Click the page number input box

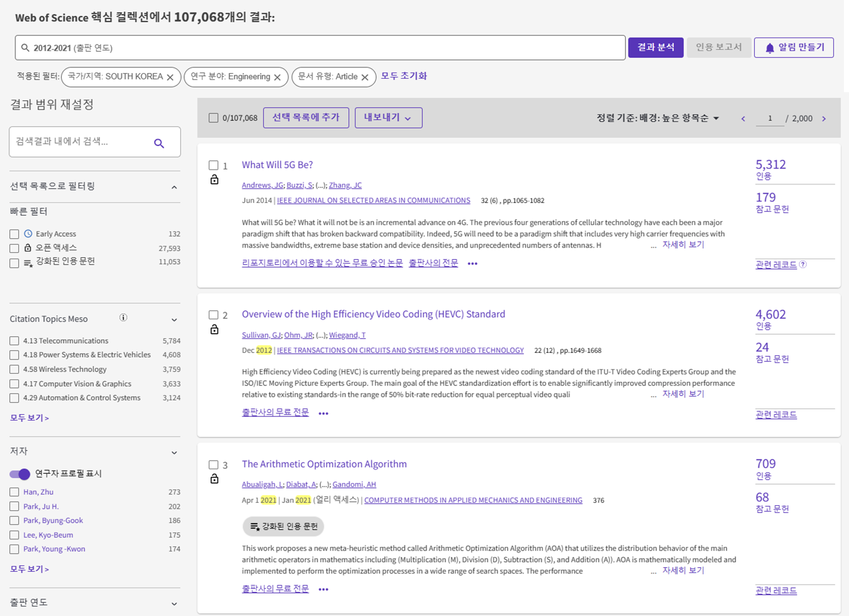pyautogui.click(x=770, y=118)
